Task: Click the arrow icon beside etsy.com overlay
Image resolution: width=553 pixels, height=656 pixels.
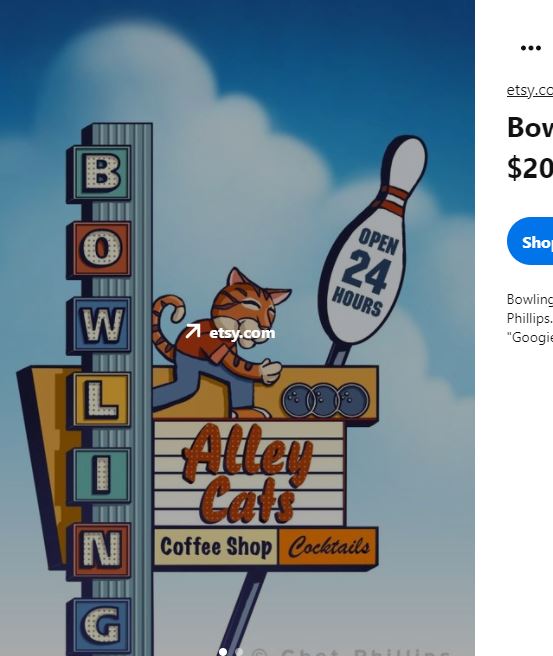Action: point(192,331)
